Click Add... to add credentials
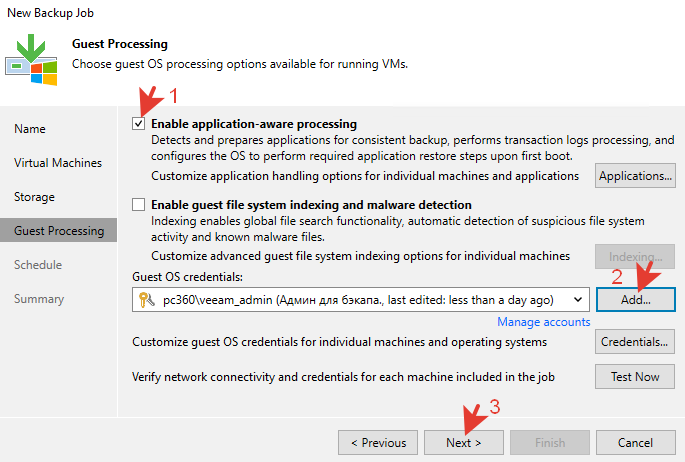This screenshot has height=462, width=685. [635, 299]
